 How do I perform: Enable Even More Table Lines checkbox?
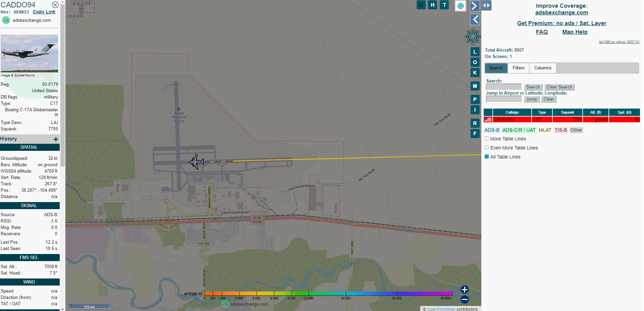tap(487, 147)
